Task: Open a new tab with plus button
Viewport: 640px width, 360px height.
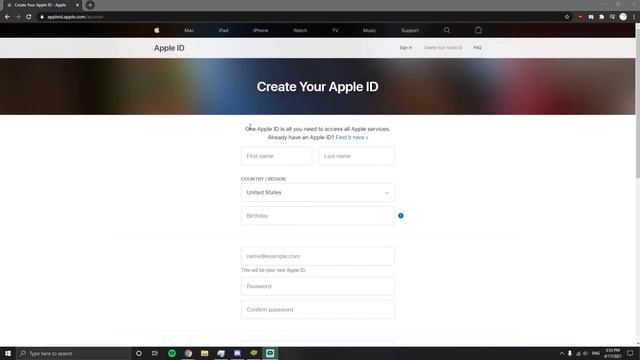Action: (x=90, y=5)
